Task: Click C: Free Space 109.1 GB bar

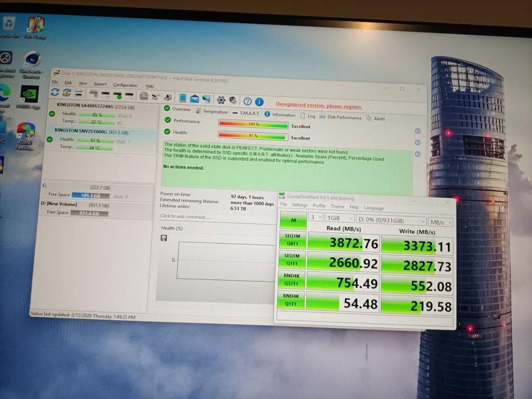Action: click(x=91, y=196)
